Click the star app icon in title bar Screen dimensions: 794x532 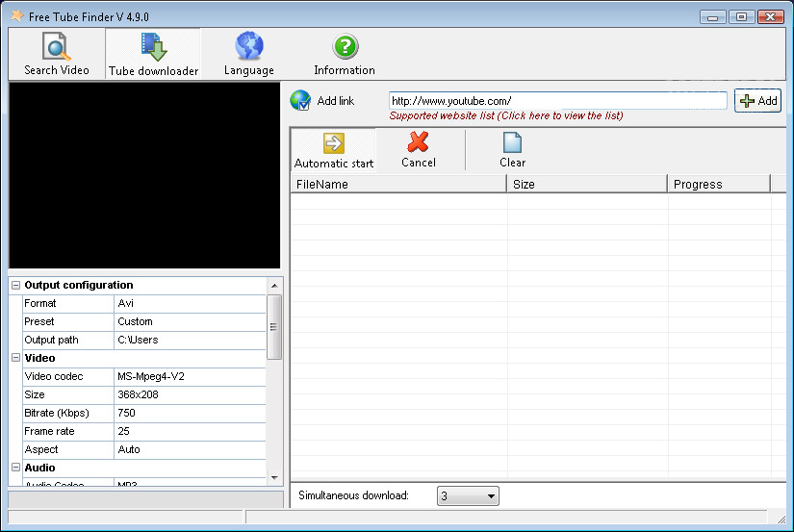click(x=16, y=16)
